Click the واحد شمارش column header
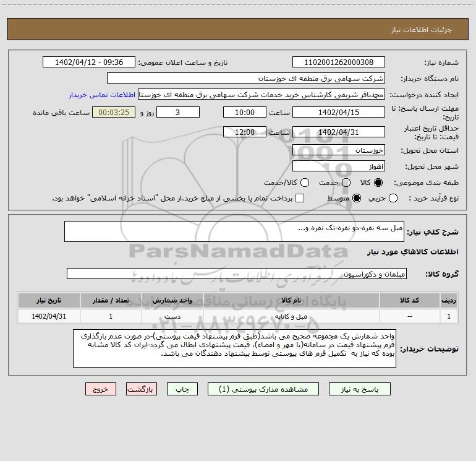This screenshot has height=461, width=476. click(172, 300)
